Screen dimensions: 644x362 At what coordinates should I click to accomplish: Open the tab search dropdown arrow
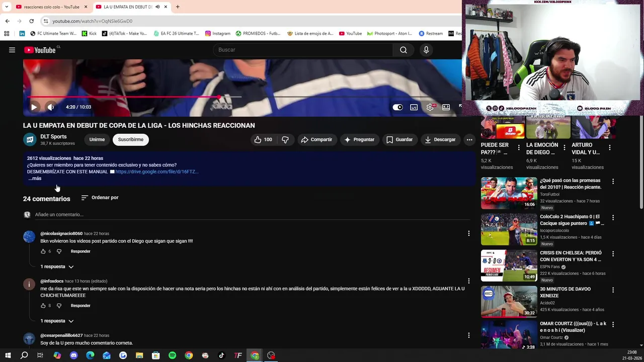(6, 7)
